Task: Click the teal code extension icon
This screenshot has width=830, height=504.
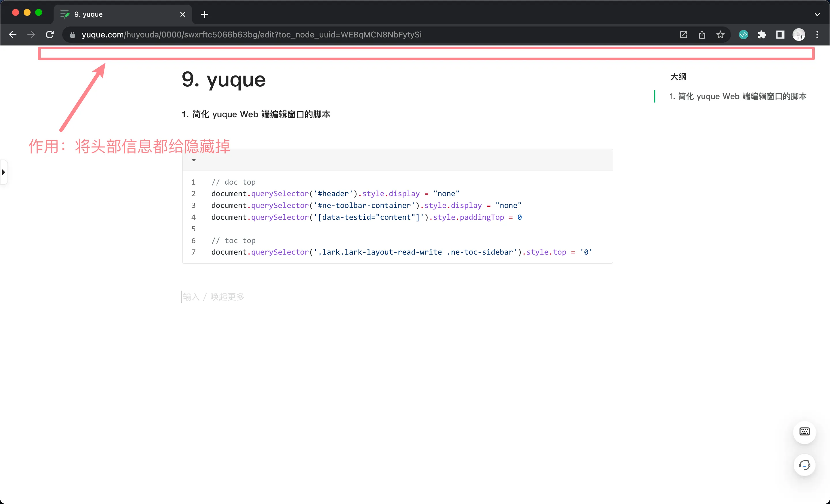Action: [x=743, y=35]
